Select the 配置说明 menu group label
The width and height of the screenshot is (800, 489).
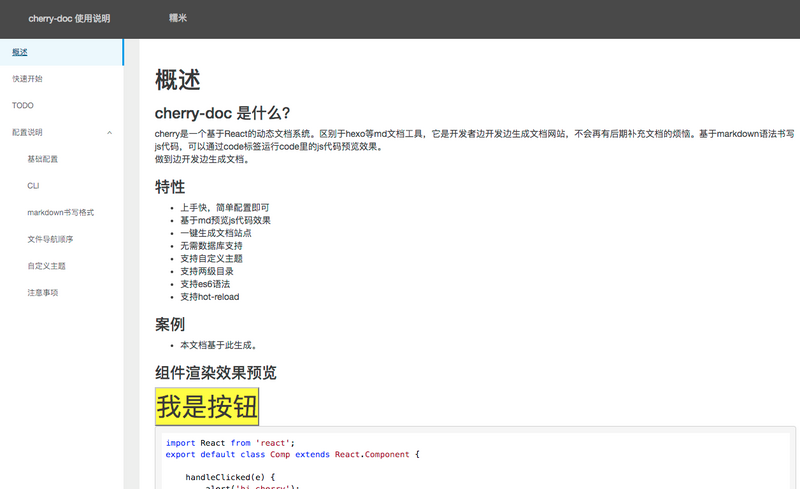[x=28, y=132]
